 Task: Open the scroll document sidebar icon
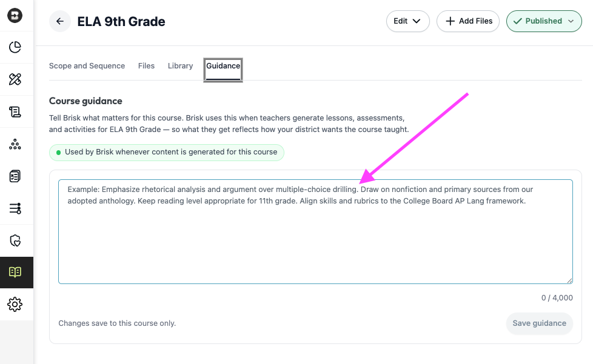[15, 112]
